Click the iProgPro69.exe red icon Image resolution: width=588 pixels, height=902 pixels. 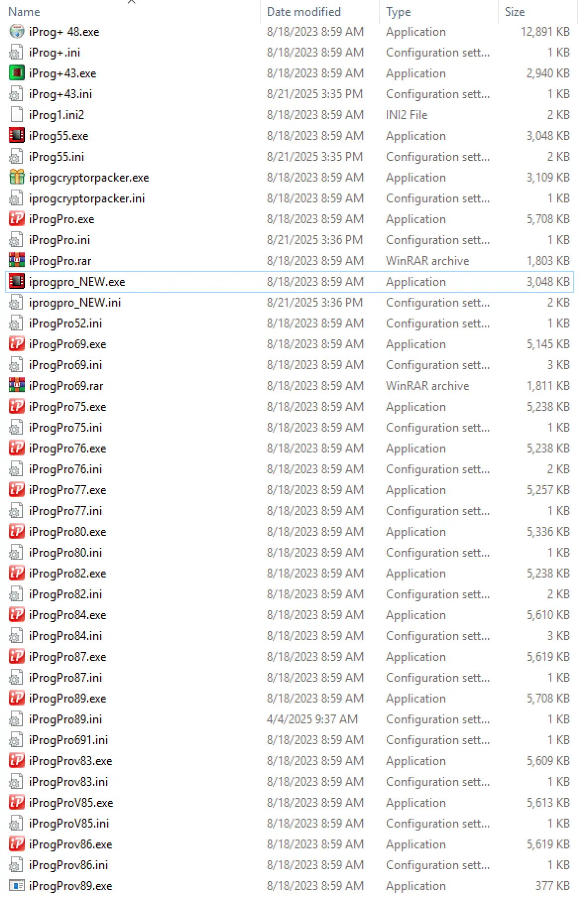point(16,344)
